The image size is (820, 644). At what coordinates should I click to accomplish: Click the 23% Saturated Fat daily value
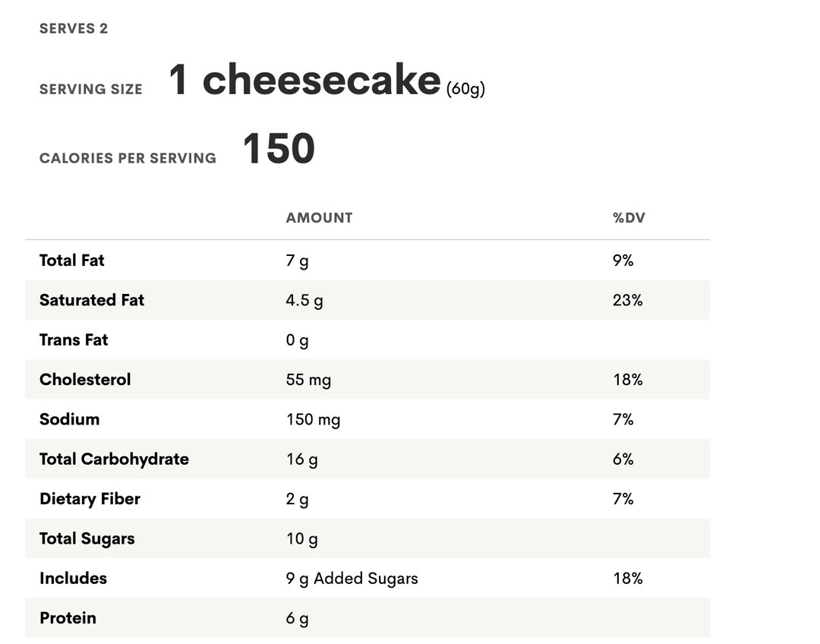(627, 301)
